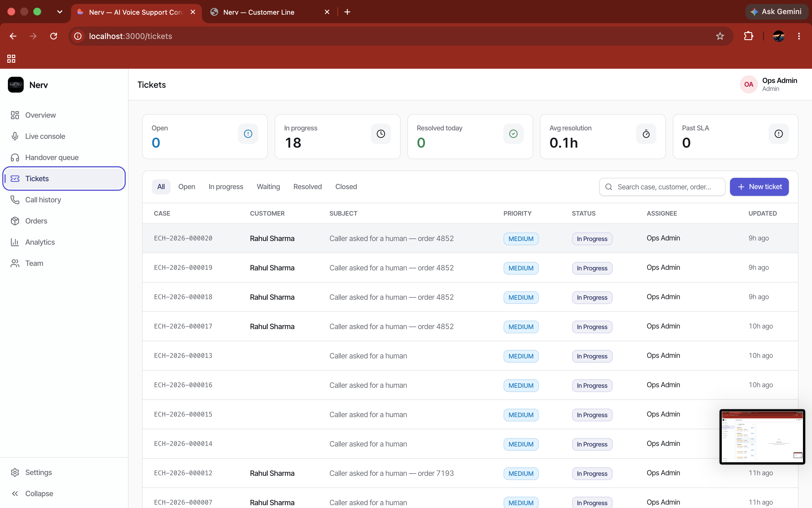Click In Progress status for ECH-2026-000019

(592, 268)
